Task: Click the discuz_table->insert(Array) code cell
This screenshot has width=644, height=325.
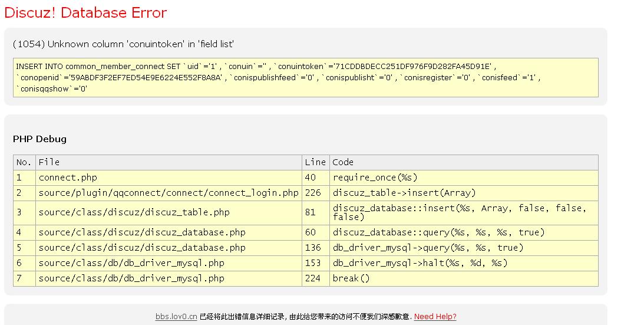Action: click(404, 193)
